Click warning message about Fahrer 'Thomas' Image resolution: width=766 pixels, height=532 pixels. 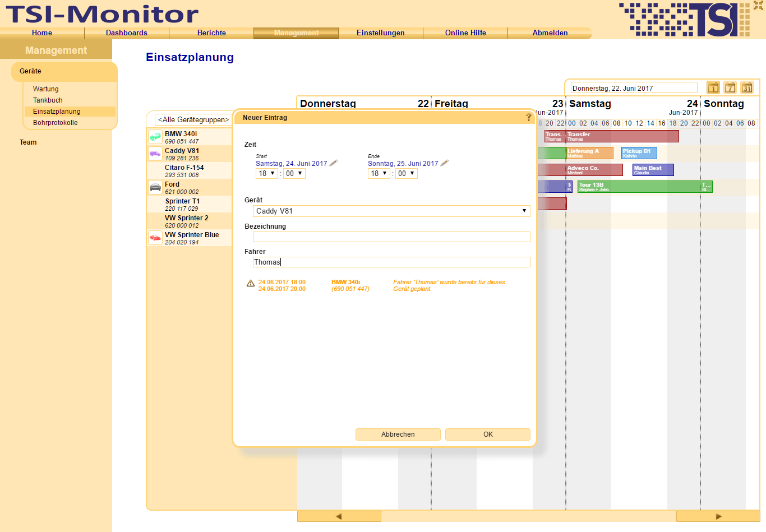449,286
